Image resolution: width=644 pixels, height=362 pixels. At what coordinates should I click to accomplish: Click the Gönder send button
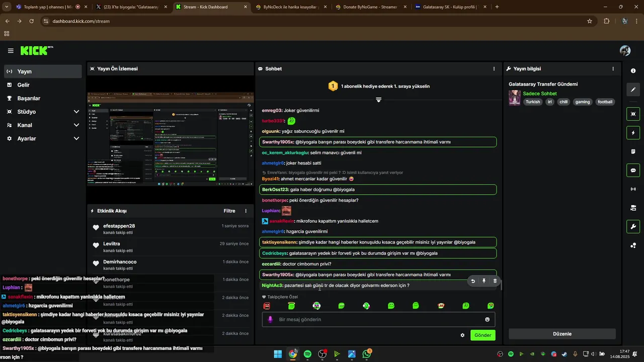(483, 335)
